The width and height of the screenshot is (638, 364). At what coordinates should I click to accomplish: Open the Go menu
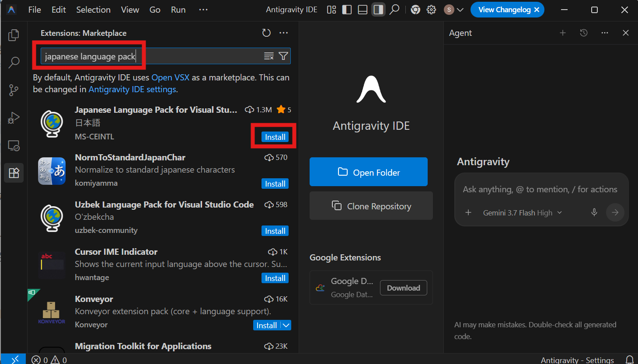tap(155, 10)
